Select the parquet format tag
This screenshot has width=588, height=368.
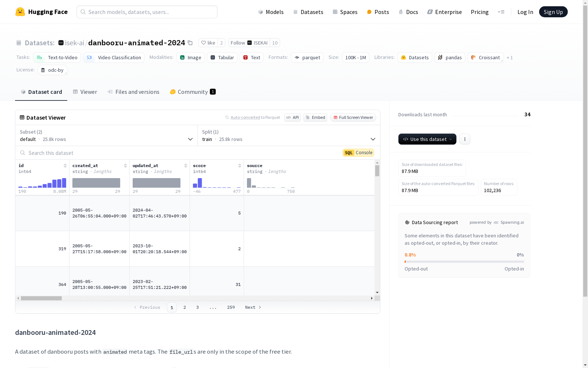tap(307, 57)
